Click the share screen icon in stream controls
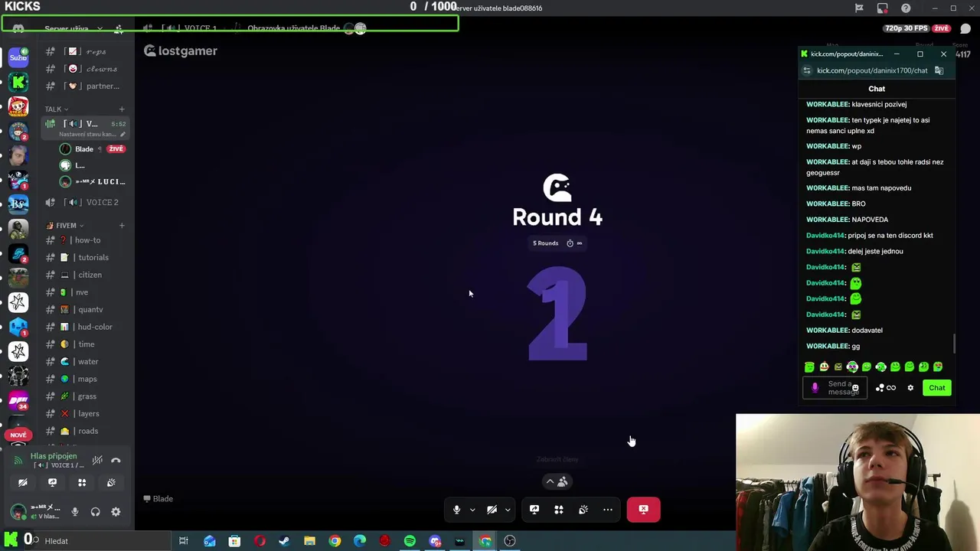Screen dimensions: 980x551 click(534, 510)
